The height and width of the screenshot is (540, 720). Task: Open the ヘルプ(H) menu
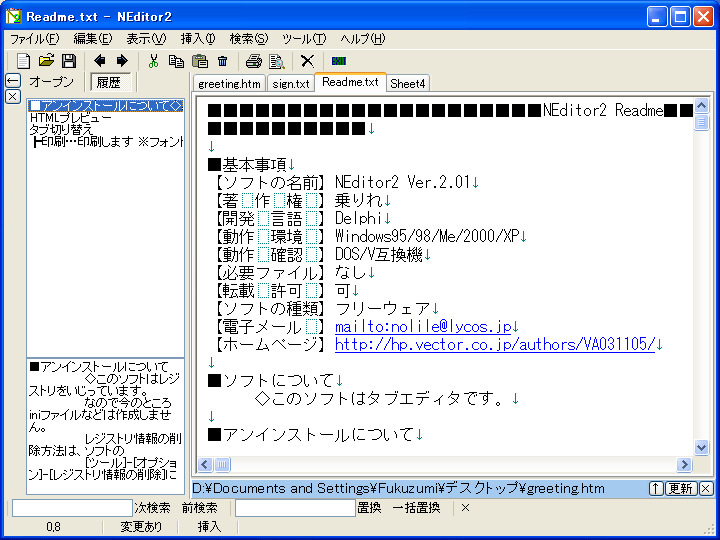362,39
